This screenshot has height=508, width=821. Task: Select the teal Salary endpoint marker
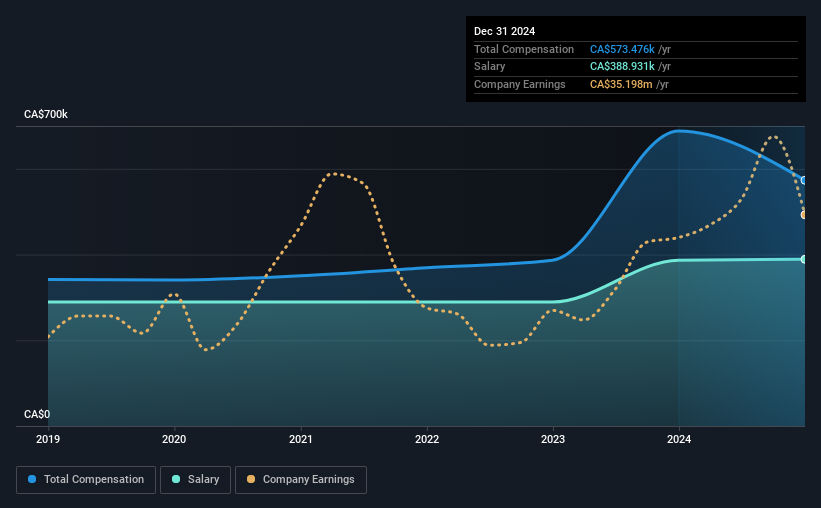[804, 259]
